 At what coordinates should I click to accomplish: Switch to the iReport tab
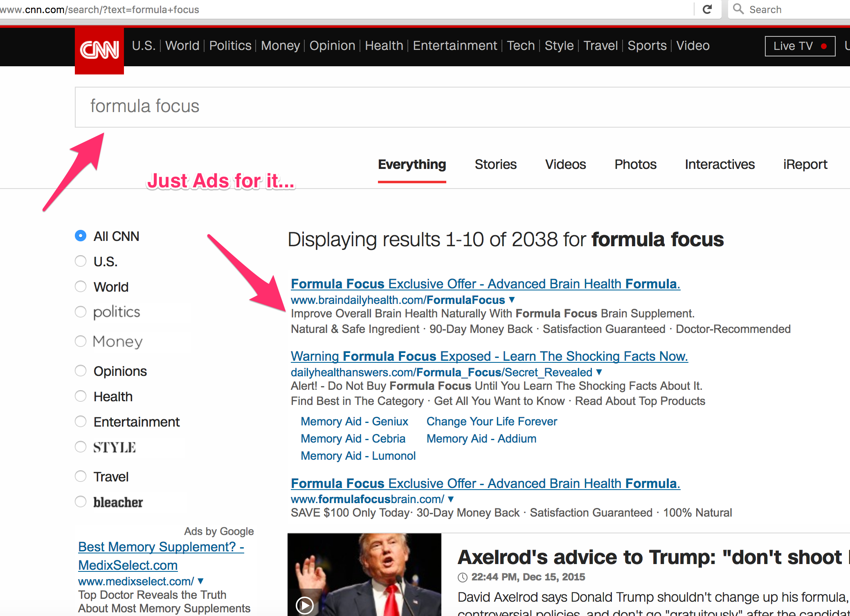(x=805, y=164)
